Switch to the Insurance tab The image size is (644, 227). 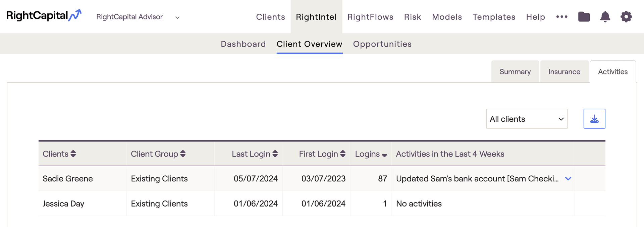[565, 71]
